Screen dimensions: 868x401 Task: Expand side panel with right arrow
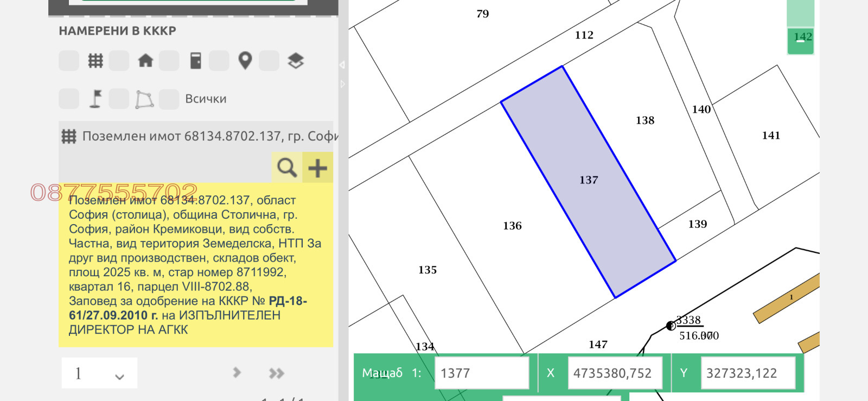[342, 84]
